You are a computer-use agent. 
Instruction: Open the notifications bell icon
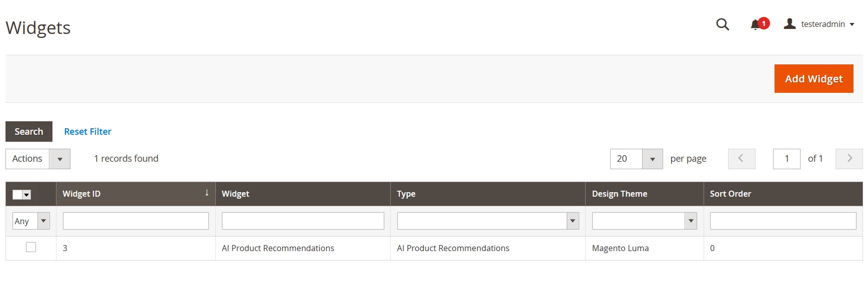click(x=755, y=24)
